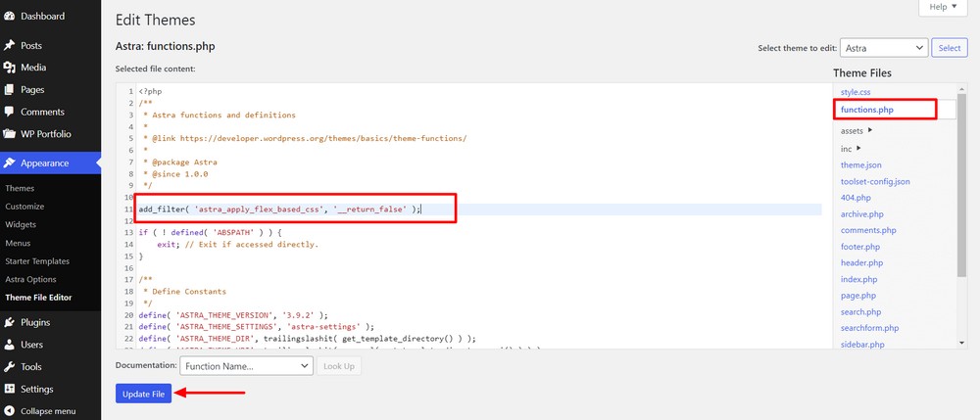Viewport: 980px width, 420px height.
Task: Click the Users person icon
Action: [10, 345]
